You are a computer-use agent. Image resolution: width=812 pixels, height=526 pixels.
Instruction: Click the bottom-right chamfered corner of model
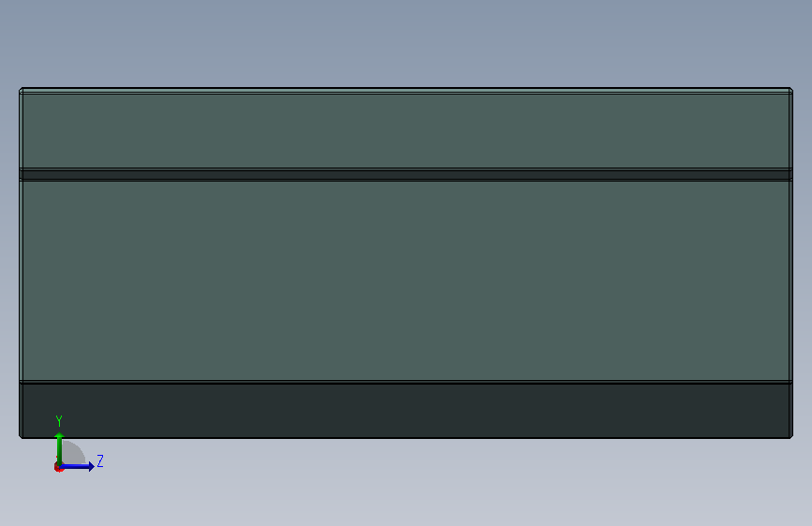[790, 436]
